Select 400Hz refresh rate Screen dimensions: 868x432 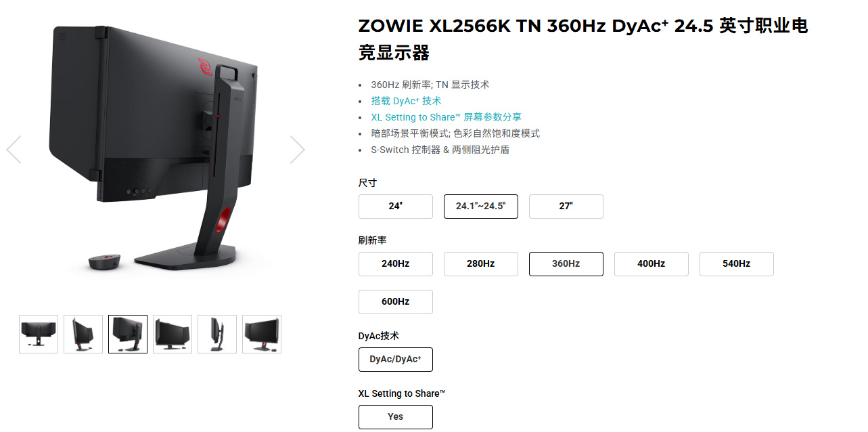point(652,264)
